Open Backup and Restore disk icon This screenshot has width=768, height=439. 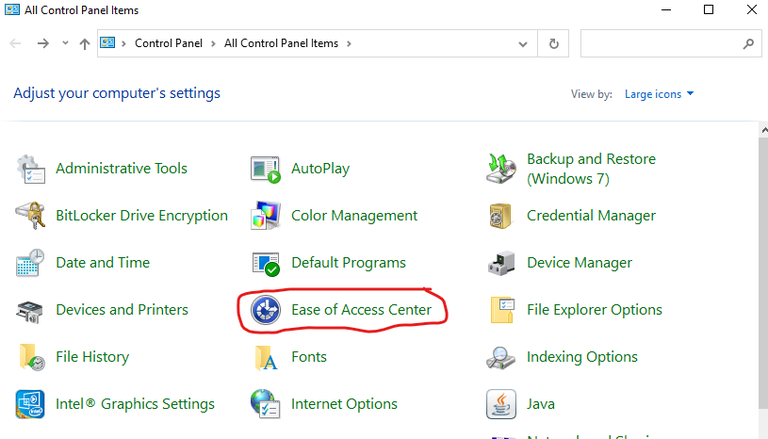coord(501,169)
